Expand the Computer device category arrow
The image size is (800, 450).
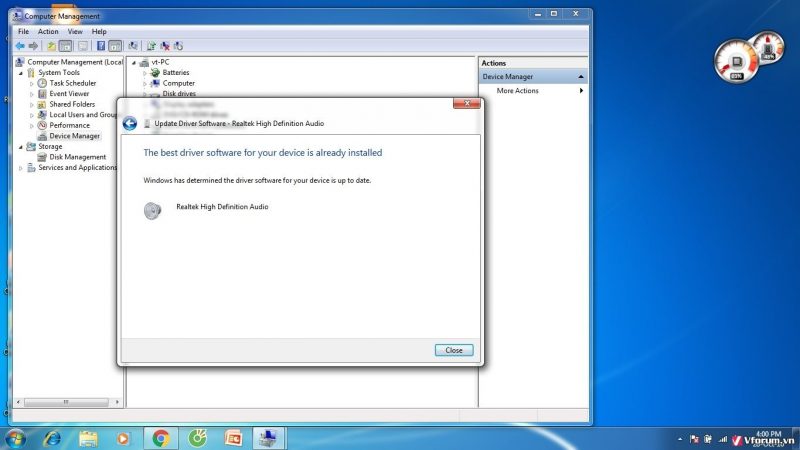click(x=145, y=84)
